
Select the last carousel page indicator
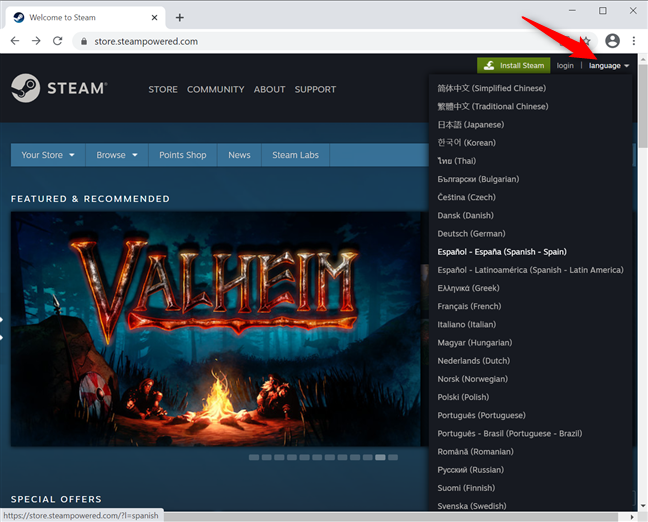(x=393, y=458)
